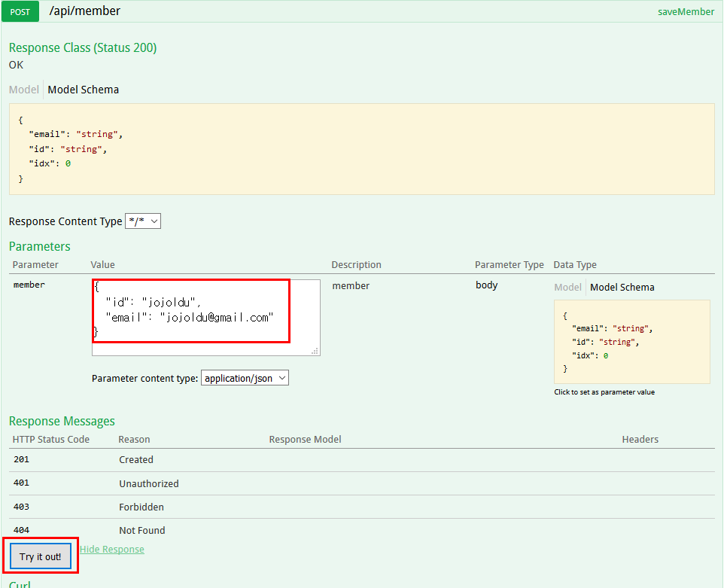Image resolution: width=727 pixels, height=588 pixels.
Task: Click the Value column header
Action: click(x=102, y=265)
